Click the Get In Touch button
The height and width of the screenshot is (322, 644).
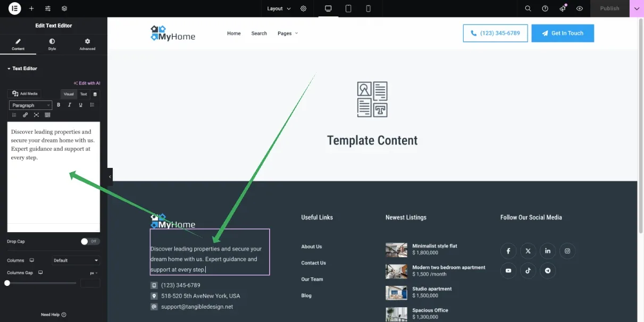click(563, 33)
